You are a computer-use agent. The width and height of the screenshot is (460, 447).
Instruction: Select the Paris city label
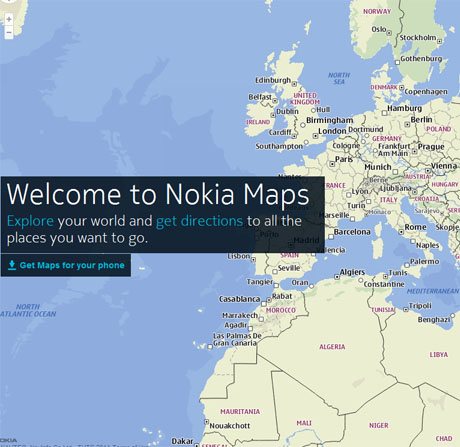point(344,159)
